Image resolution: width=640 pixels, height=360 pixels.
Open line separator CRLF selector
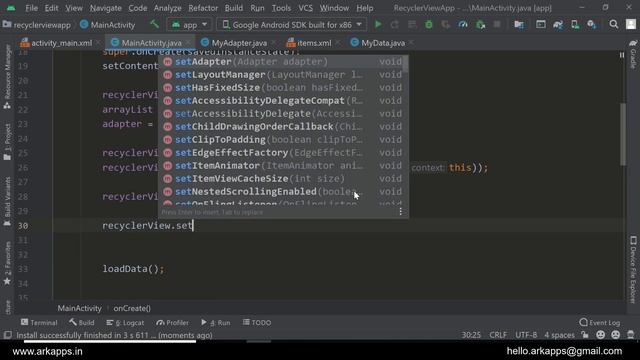click(498, 335)
